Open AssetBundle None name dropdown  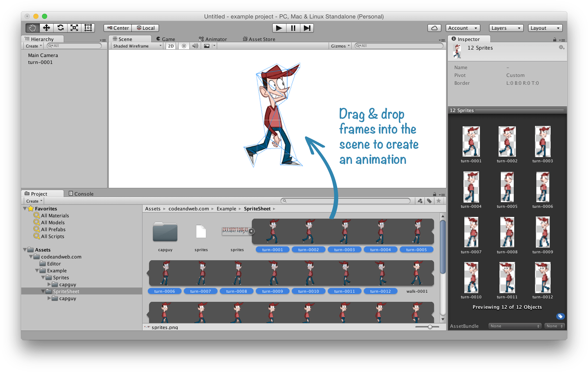pyautogui.click(x=515, y=326)
